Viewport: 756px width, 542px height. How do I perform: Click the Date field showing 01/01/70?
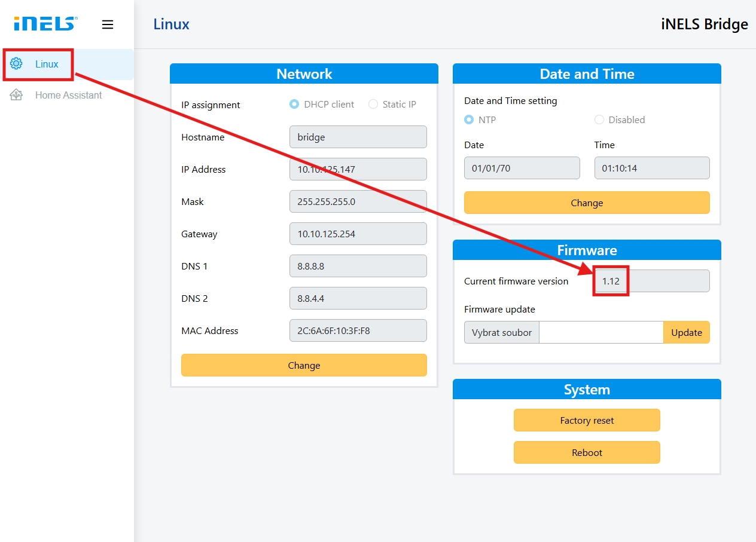(x=522, y=168)
